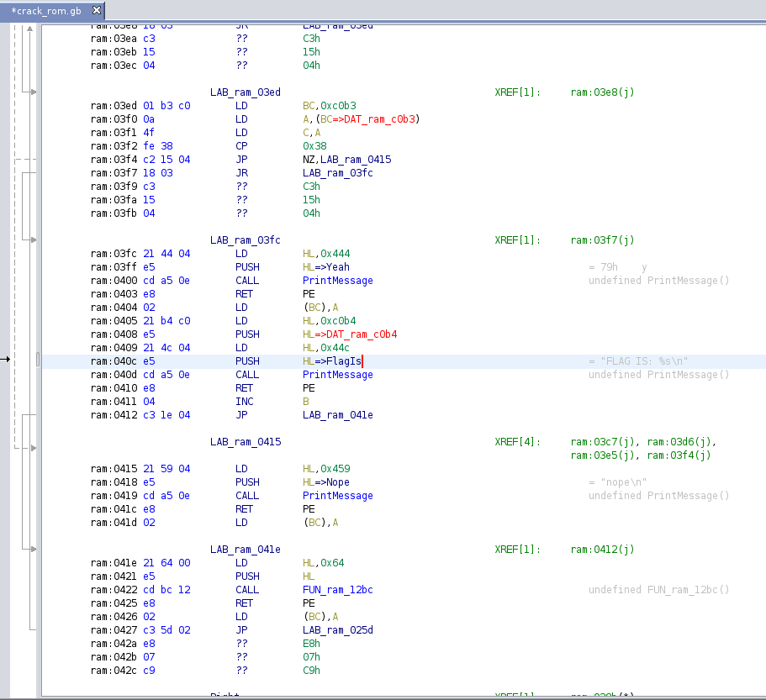This screenshot has width=766, height=700.
Task: Click LAB_ram_0415 operand in the JP NZ instruction
Action: (x=355, y=160)
